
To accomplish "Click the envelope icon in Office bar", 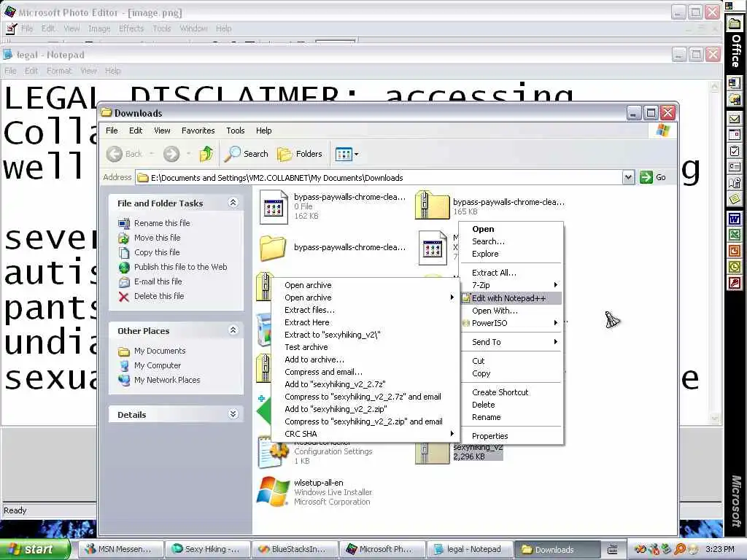I will 735,119.
